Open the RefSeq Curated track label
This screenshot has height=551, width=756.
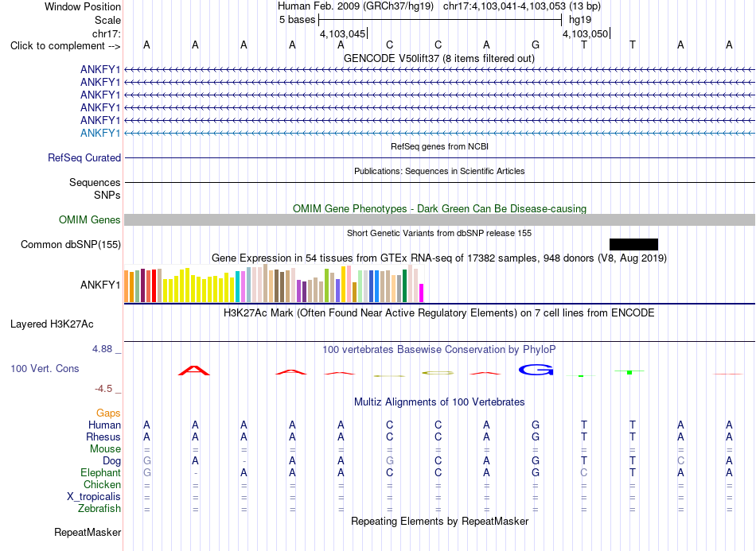pyautogui.click(x=84, y=157)
